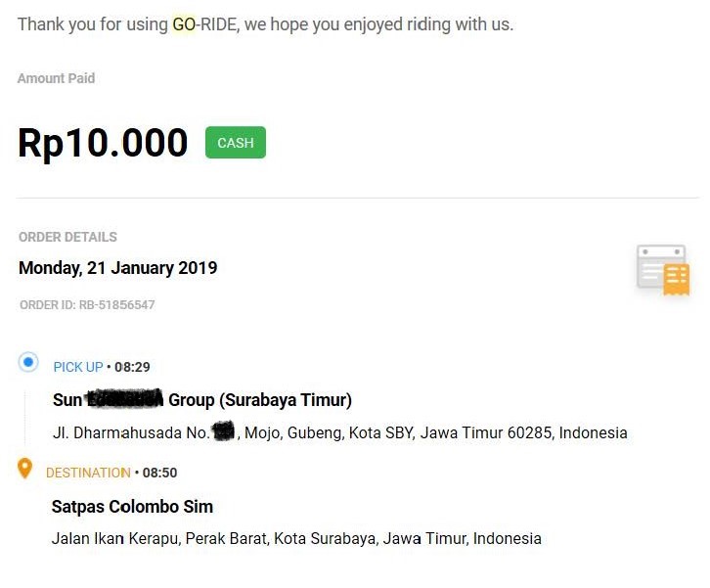Click the ORDER DETAILS heading

click(67, 237)
